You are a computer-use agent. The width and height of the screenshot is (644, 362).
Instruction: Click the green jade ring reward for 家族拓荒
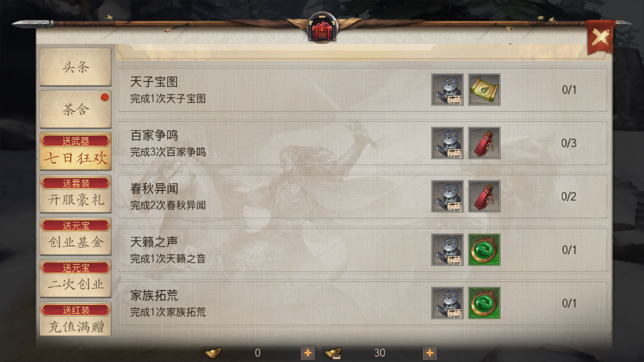(x=484, y=303)
